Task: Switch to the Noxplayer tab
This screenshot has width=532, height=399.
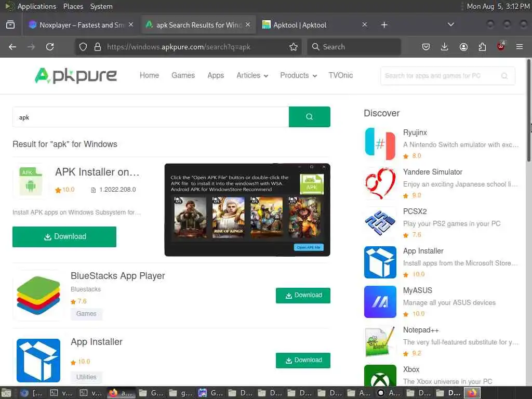Action: 81,25
